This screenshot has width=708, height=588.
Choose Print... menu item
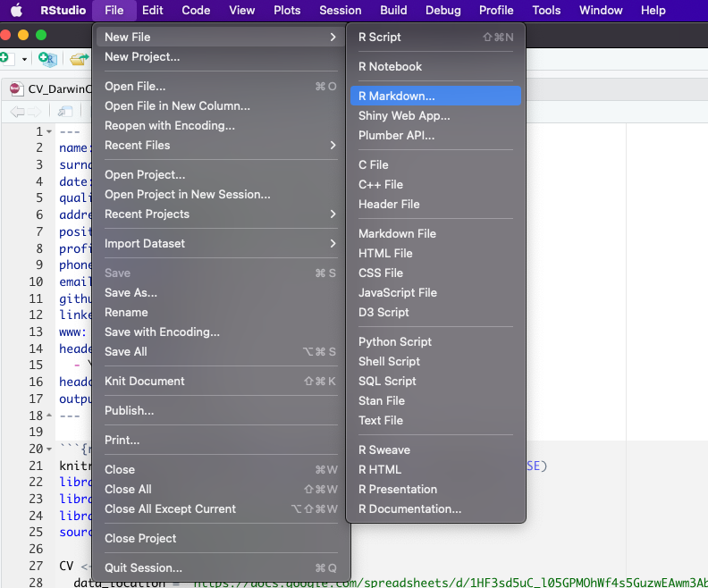[x=221, y=440]
